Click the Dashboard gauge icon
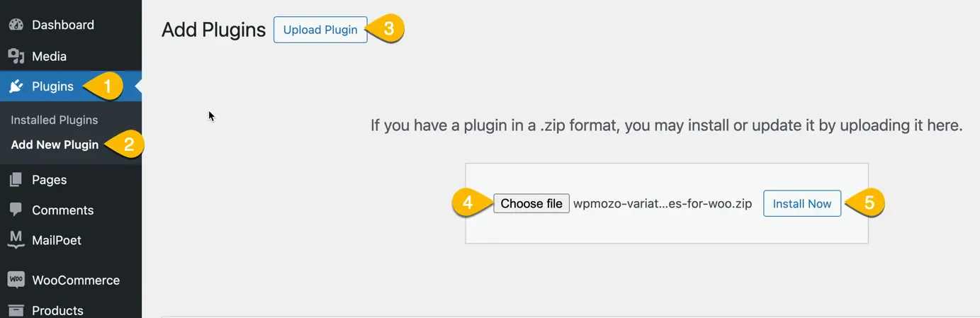The image size is (980, 318). tap(16, 25)
